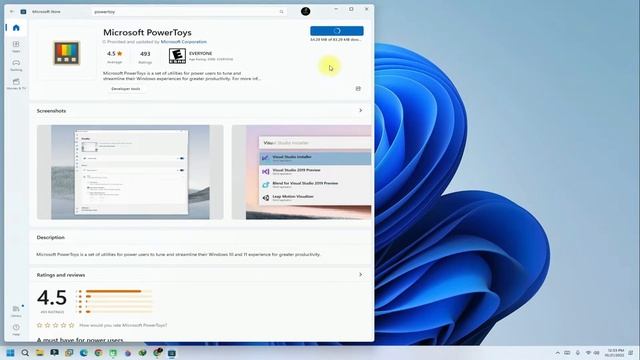Open the Chat app in taskbar

54,353
